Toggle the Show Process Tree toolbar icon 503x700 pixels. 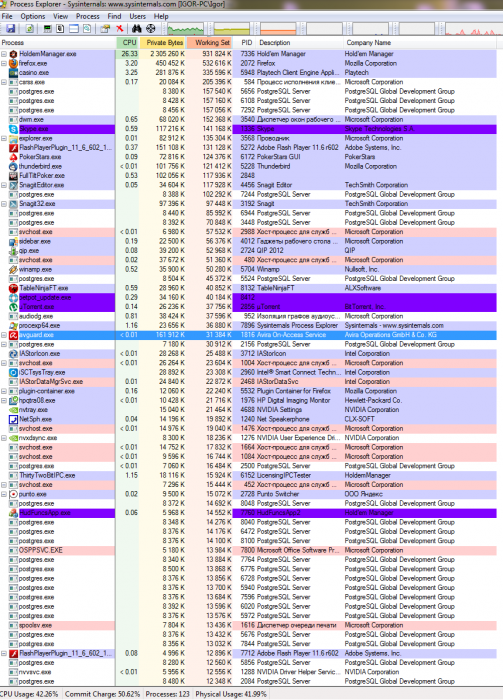60,29
